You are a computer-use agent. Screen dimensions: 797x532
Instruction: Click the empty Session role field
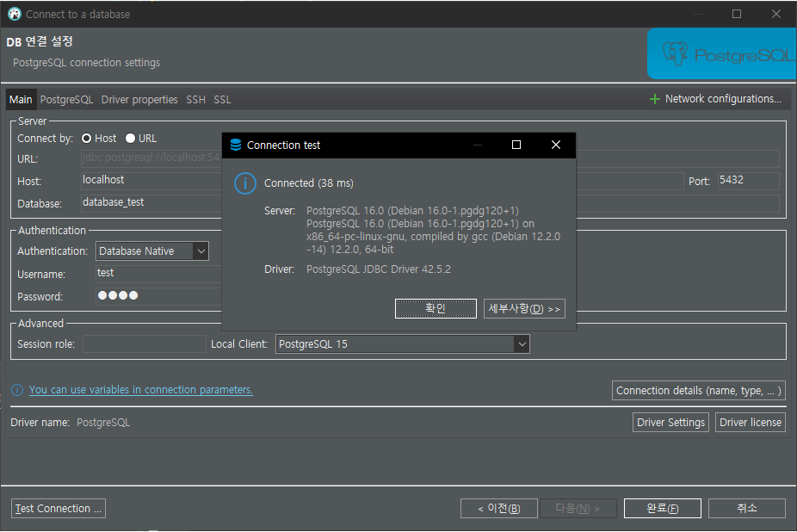[145, 344]
